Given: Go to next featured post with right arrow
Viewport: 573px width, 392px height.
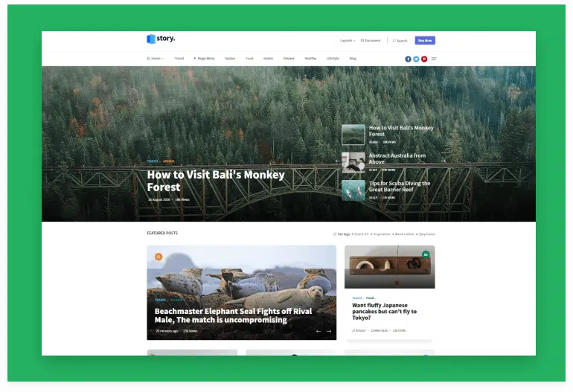Looking at the screenshot, I should [329, 331].
